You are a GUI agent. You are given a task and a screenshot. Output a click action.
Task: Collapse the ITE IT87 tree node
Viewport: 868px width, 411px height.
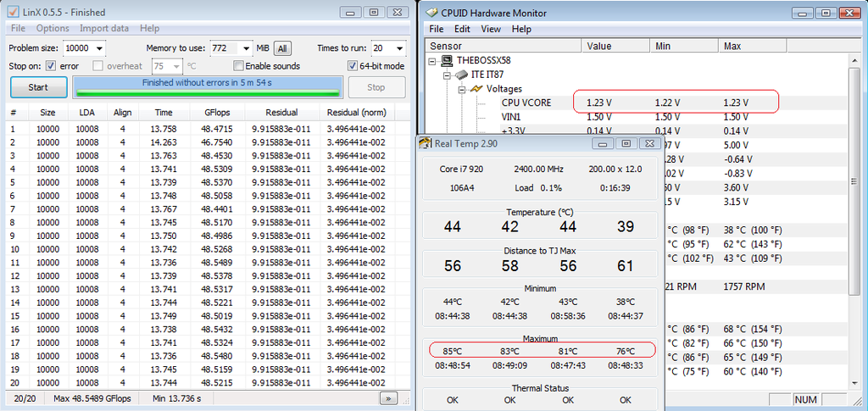446,75
